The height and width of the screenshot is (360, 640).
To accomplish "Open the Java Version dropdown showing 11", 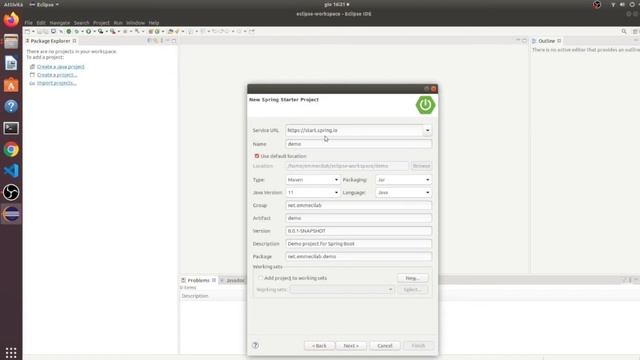I will (313, 192).
